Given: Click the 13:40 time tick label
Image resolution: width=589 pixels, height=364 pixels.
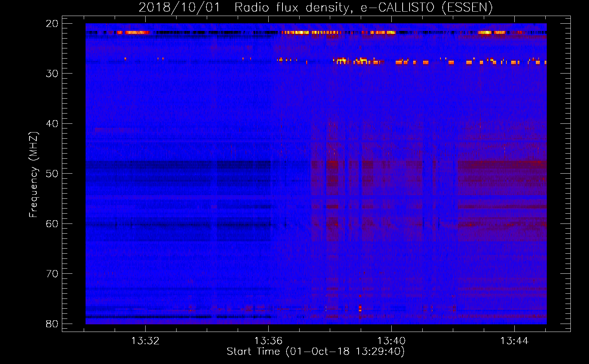Looking at the screenshot, I should tap(391, 341).
